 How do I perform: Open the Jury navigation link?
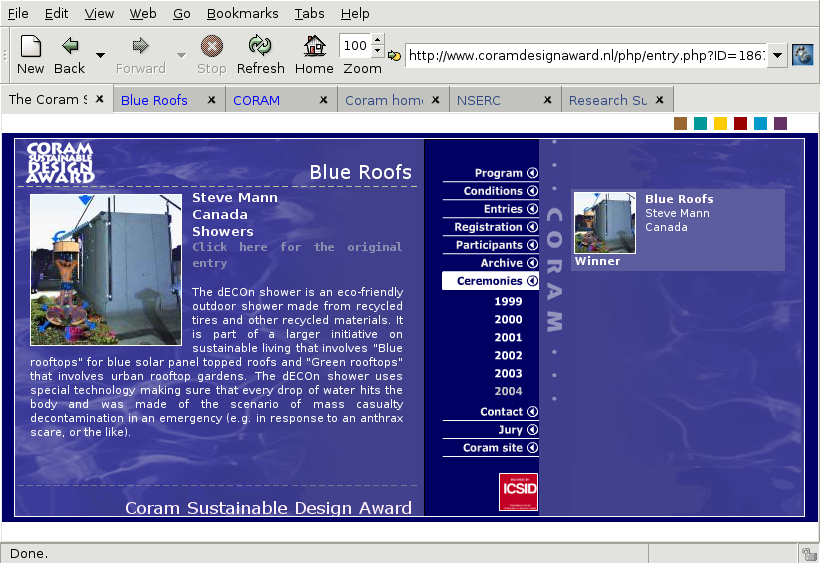(510, 430)
